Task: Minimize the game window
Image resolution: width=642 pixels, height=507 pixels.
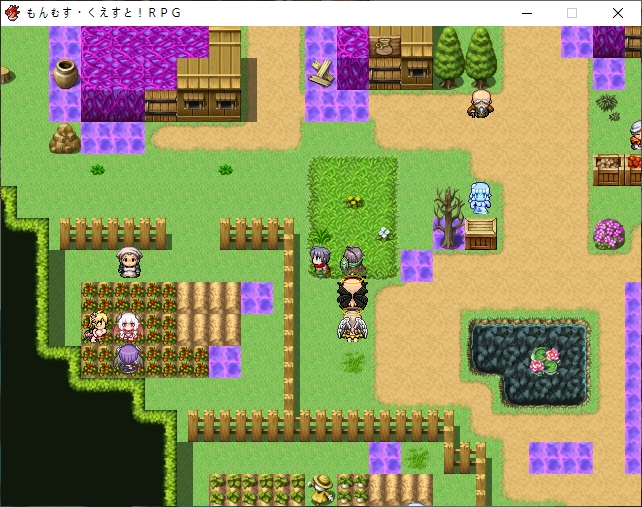Action: [x=527, y=13]
